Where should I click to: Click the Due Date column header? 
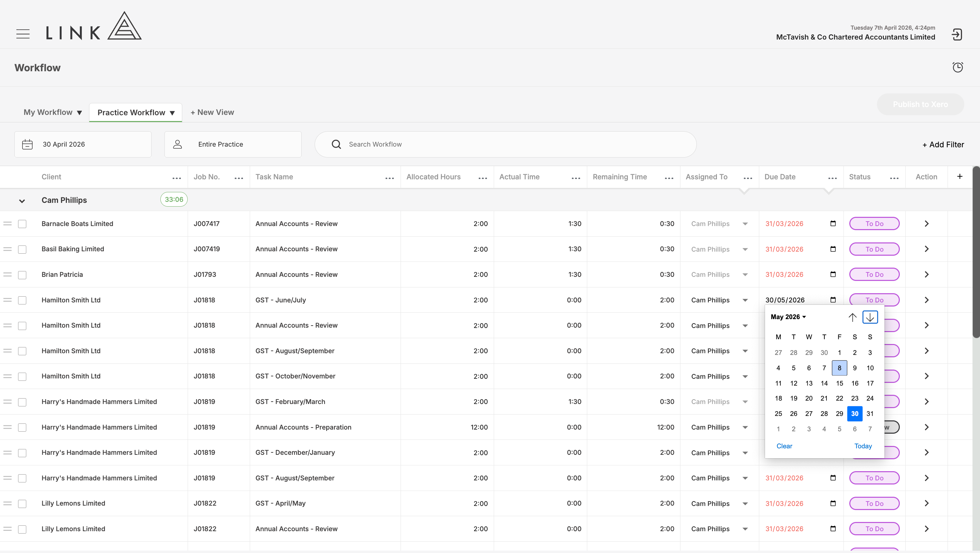pyautogui.click(x=780, y=177)
